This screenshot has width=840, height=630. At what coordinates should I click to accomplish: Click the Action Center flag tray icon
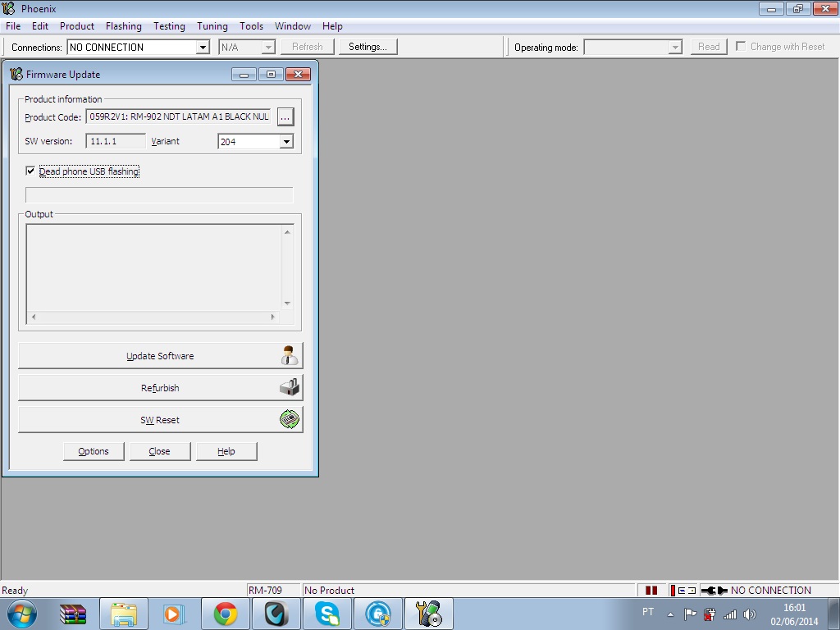(x=690, y=614)
